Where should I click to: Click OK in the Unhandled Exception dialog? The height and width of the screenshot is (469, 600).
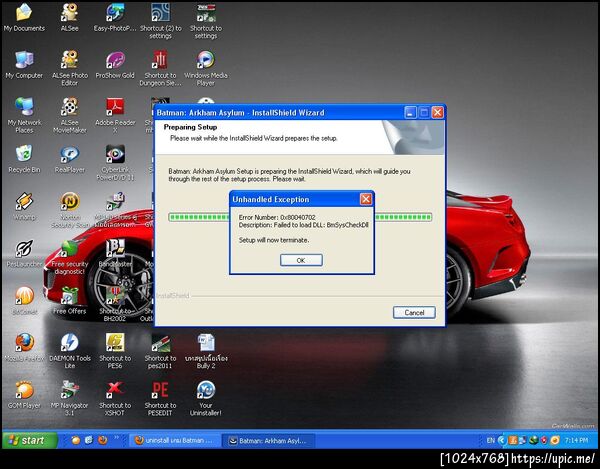[301, 260]
